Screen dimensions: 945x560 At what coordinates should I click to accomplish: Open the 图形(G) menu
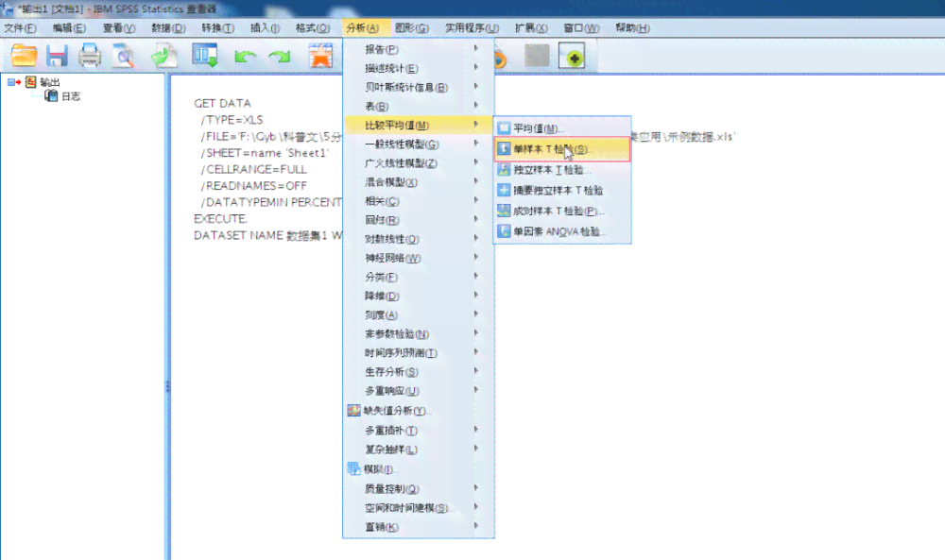tap(412, 27)
